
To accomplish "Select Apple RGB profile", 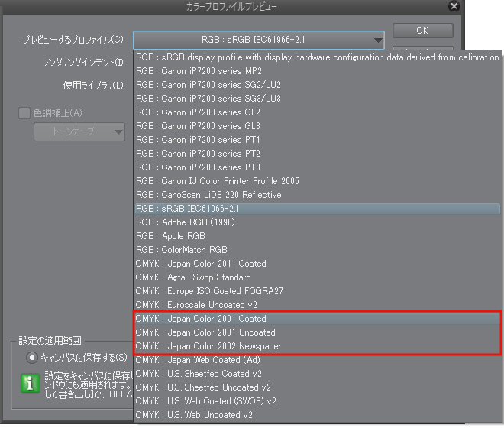I will 317,236.
